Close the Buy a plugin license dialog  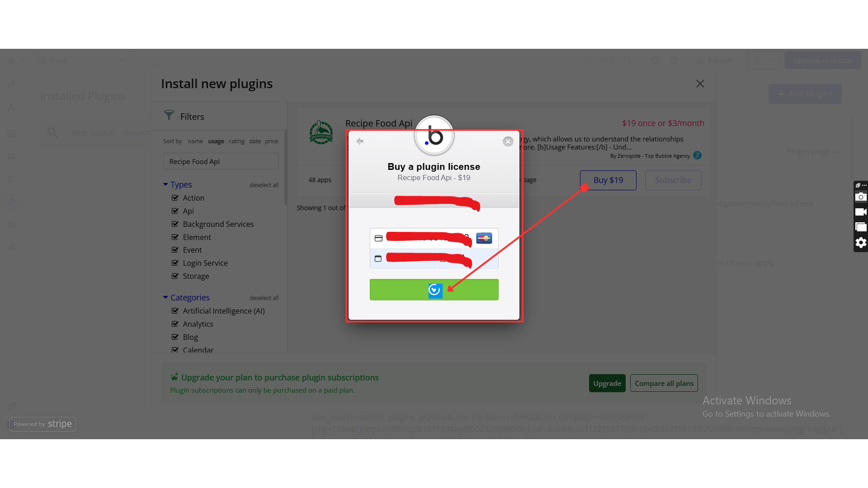click(x=508, y=142)
